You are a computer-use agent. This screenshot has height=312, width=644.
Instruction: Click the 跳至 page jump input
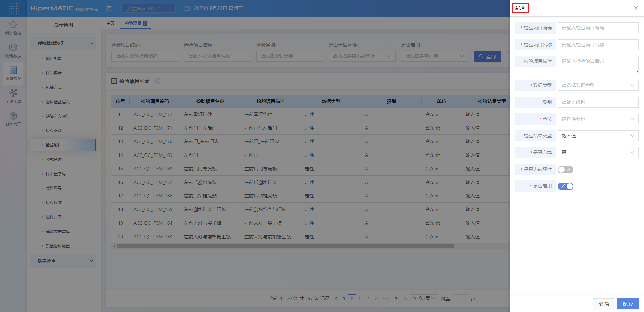461,298
